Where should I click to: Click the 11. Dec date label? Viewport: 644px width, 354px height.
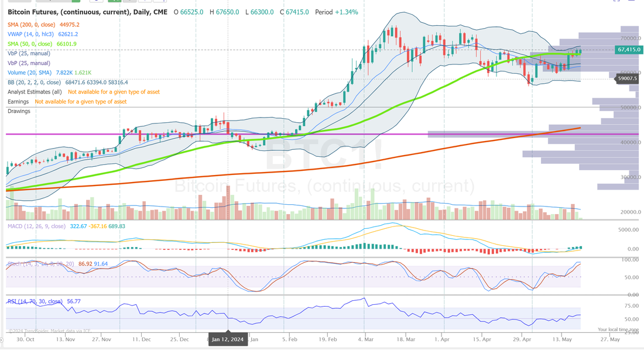(142, 339)
